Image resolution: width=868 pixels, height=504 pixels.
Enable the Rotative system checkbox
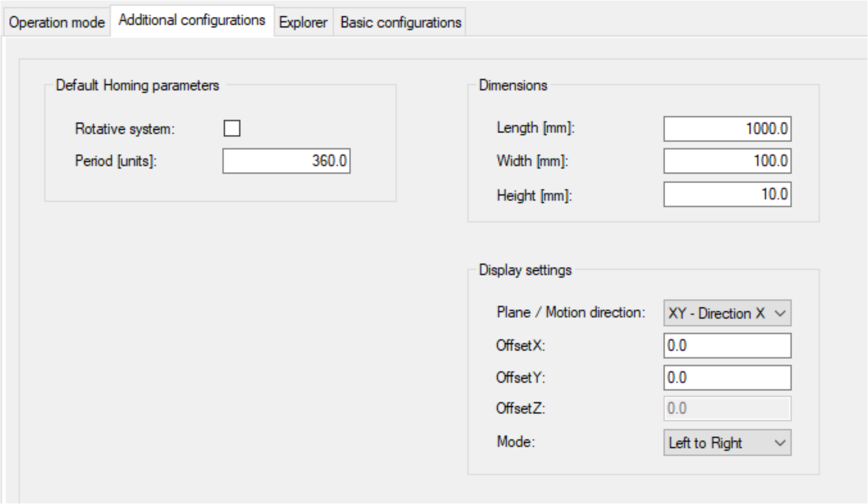coord(232,128)
